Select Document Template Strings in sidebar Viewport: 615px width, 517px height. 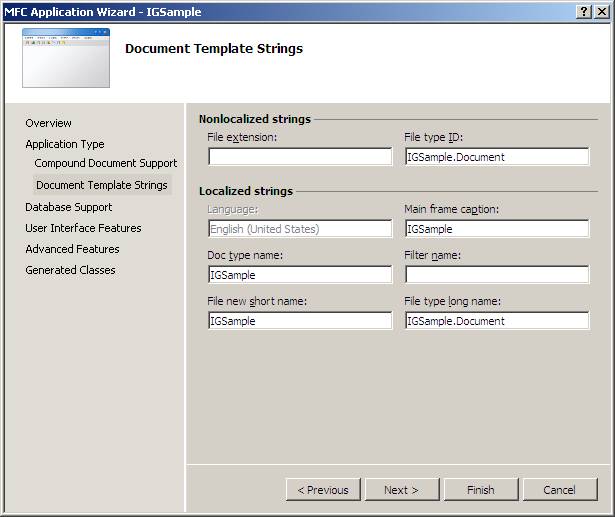(101, 185)
